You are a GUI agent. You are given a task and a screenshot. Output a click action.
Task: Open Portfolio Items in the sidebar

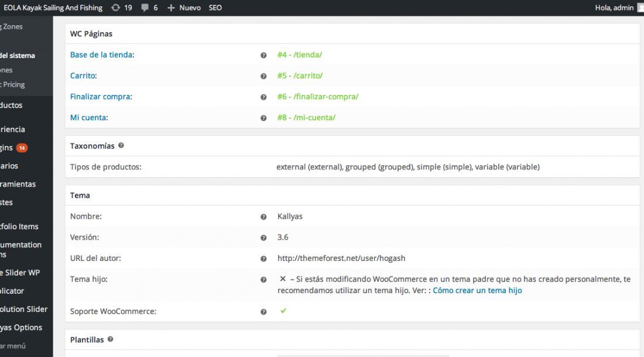pos(19,227)
